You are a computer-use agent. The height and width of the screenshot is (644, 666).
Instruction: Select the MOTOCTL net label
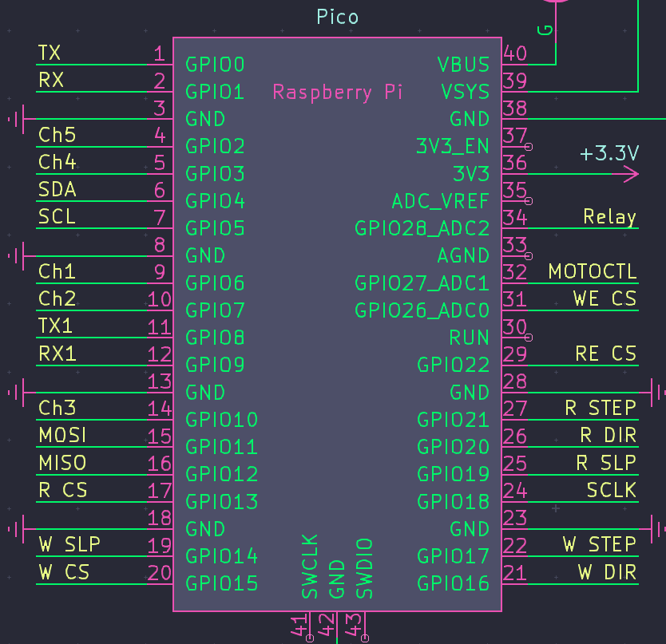click(x=593, y=271)
